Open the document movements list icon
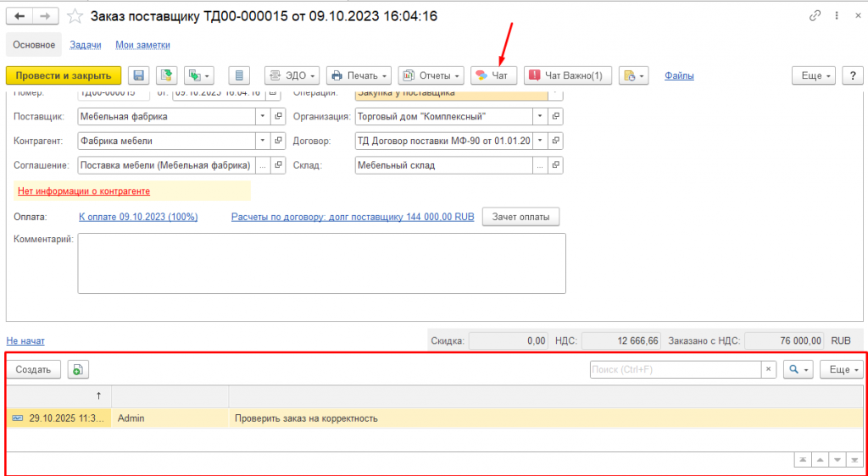868x476 pixels. click(239, 75)
